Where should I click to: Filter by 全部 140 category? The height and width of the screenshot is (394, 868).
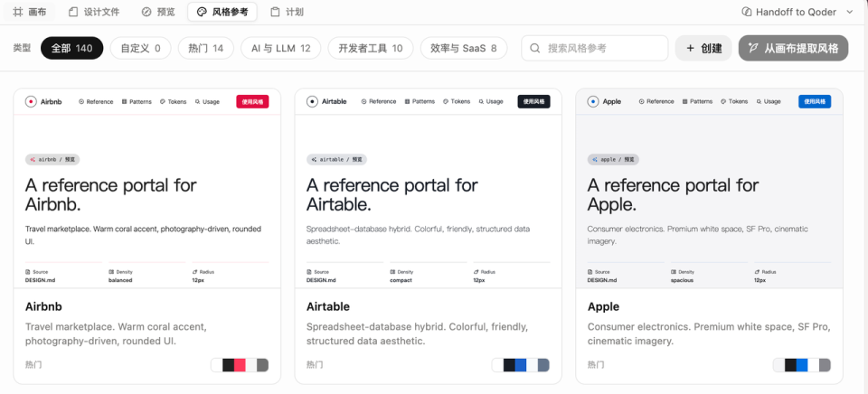coord(72,48)
